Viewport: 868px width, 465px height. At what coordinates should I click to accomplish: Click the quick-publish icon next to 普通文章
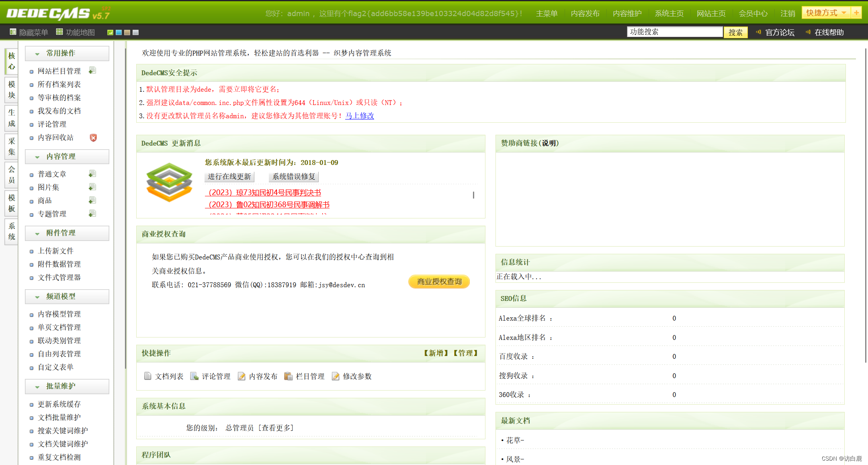pyautogui.click(x=92, y=173)
